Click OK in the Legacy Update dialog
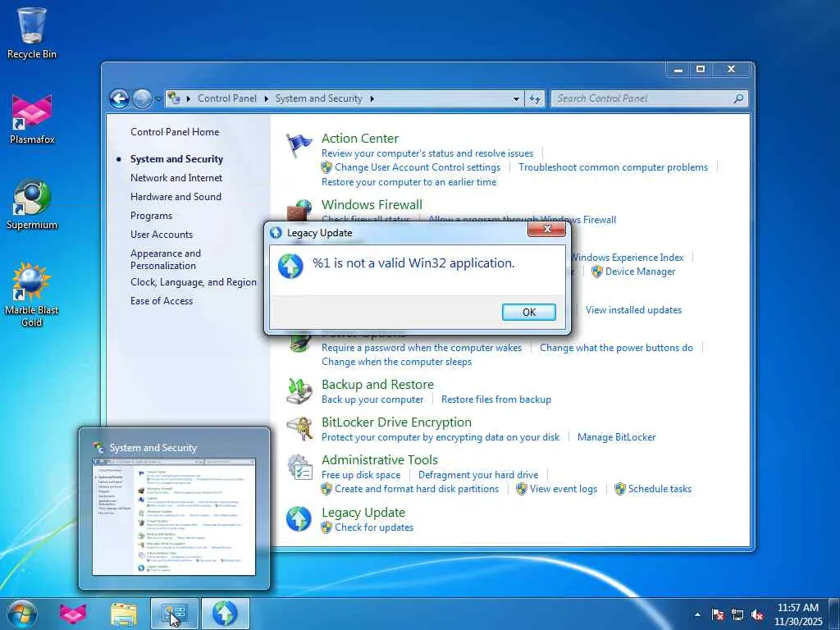The height and width of the screenshot is (630, 840). pyautogui.click(x=529, y=313)
